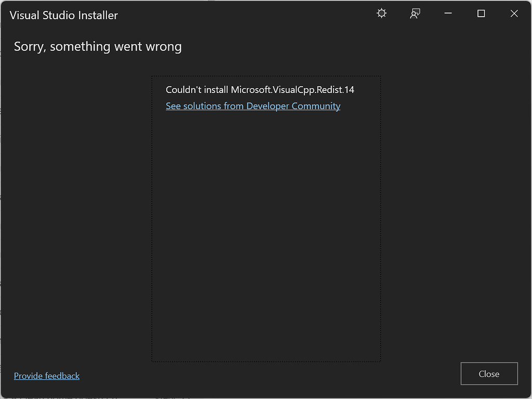The width and height of the screenshot is (532, 399).
Task: Minimize the Visual Studio Installer window
Action: 448,14
